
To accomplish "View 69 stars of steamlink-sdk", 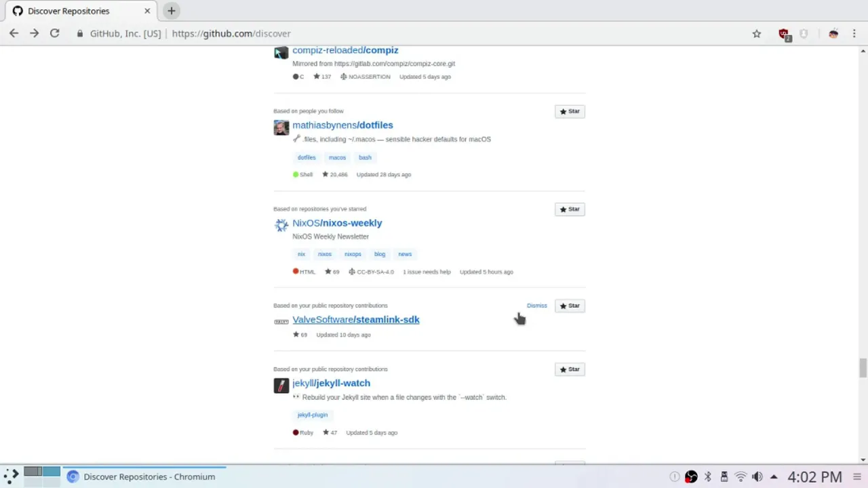I will click(x=300, y=335).
